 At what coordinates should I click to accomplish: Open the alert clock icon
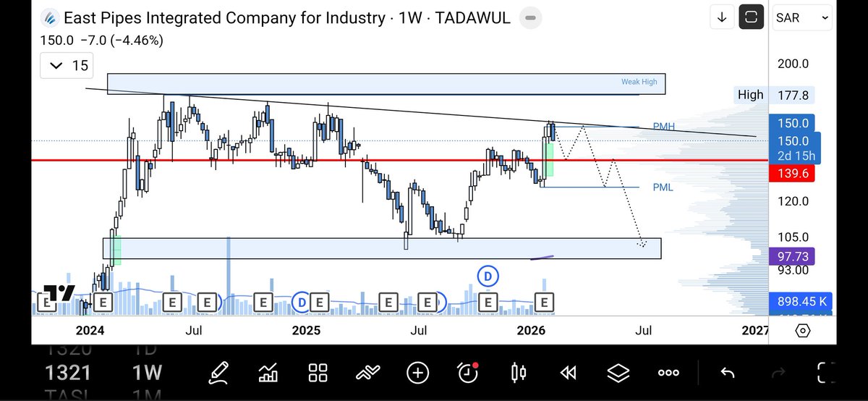coord(468,373)
